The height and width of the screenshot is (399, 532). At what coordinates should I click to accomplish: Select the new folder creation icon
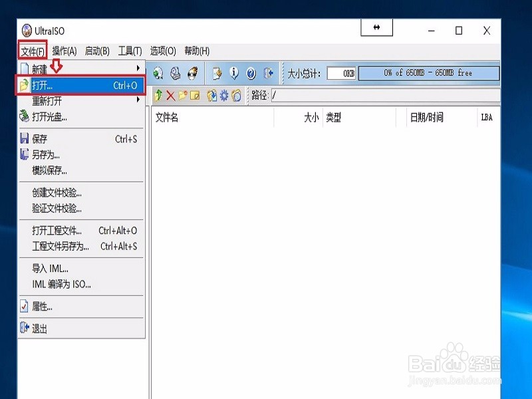pyautogui.click(x=182, y=95)
